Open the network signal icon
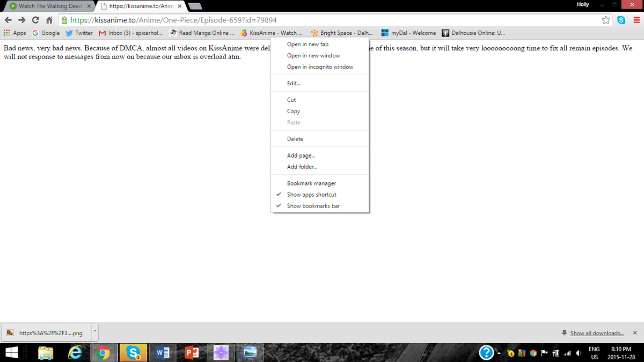Viewport: 644px width, 362px height. [x=567, y=353]
